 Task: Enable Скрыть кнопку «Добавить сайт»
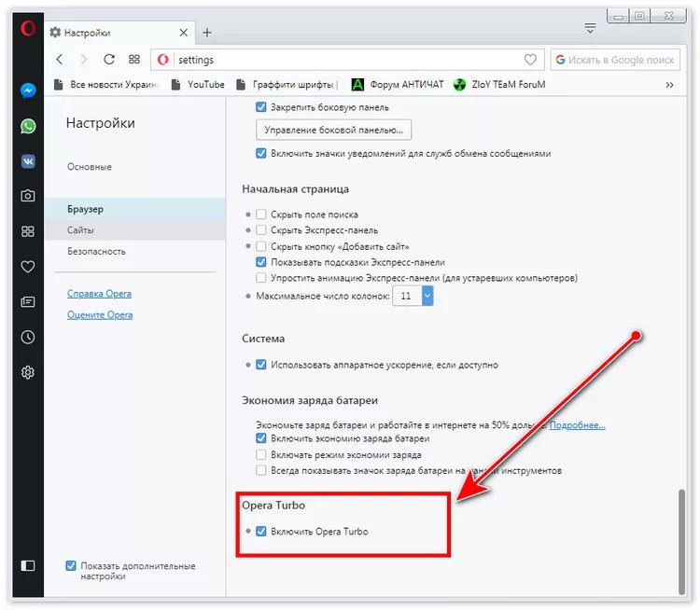(x=261, y=246)
